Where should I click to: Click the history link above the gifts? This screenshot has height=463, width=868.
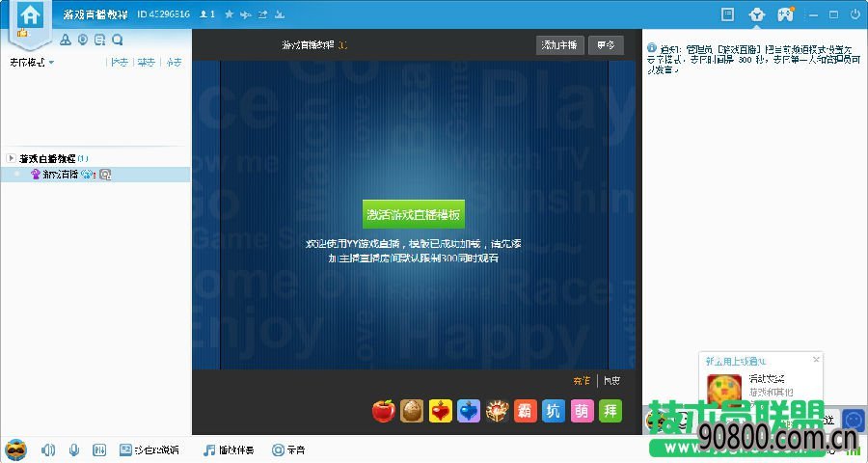611,380
